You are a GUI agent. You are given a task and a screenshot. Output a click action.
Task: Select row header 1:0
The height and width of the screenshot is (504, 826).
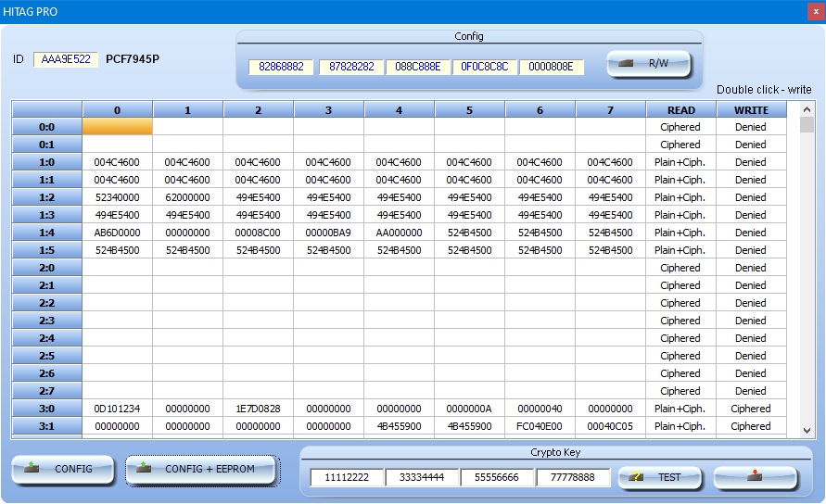pyautogui.click(x=47, y=162)
